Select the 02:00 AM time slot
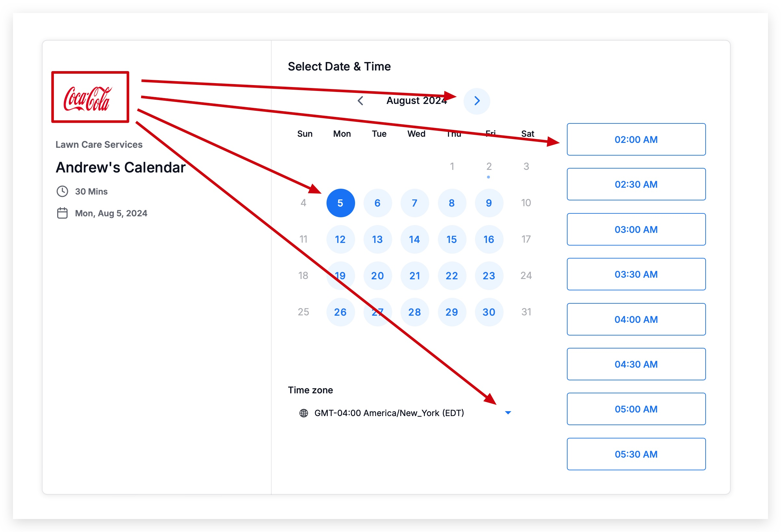This screenshot has width=781, height=532. pos(636,139)
